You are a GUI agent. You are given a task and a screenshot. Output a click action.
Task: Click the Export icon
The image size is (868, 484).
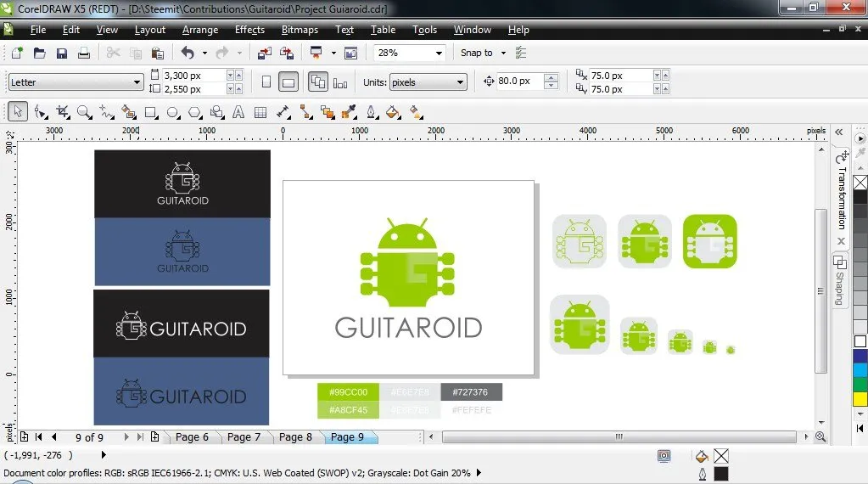287,53
